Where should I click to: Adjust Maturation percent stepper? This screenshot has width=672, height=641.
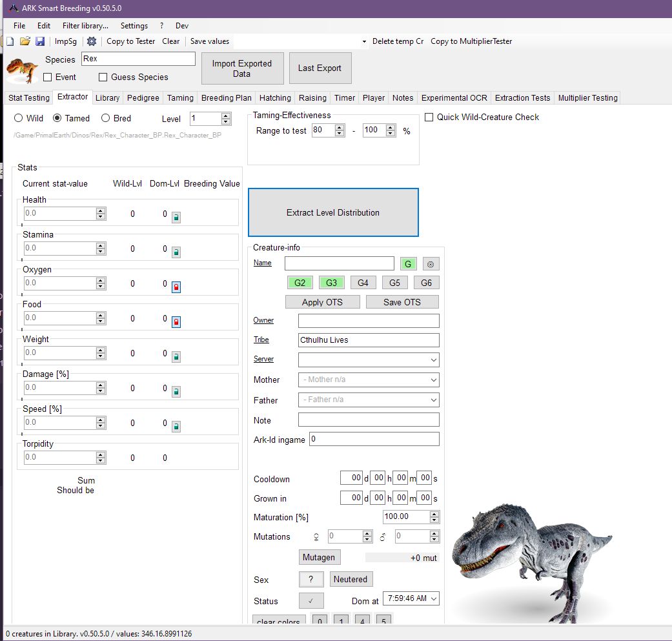click(434, 517)
